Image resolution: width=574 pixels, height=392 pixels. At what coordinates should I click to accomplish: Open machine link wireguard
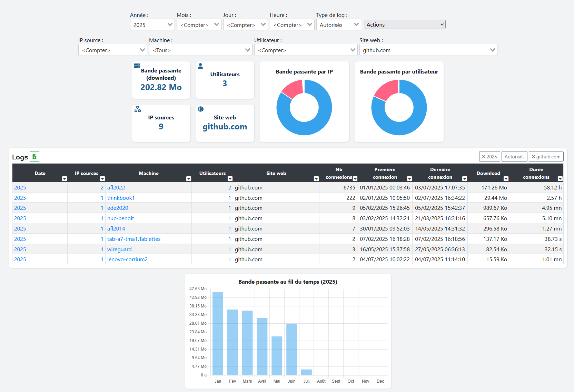pos(119,249)
